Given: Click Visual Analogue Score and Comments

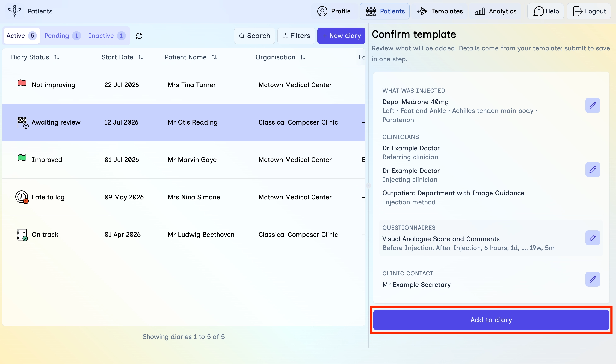Looking at the screenshot, I should coord(441,239).
